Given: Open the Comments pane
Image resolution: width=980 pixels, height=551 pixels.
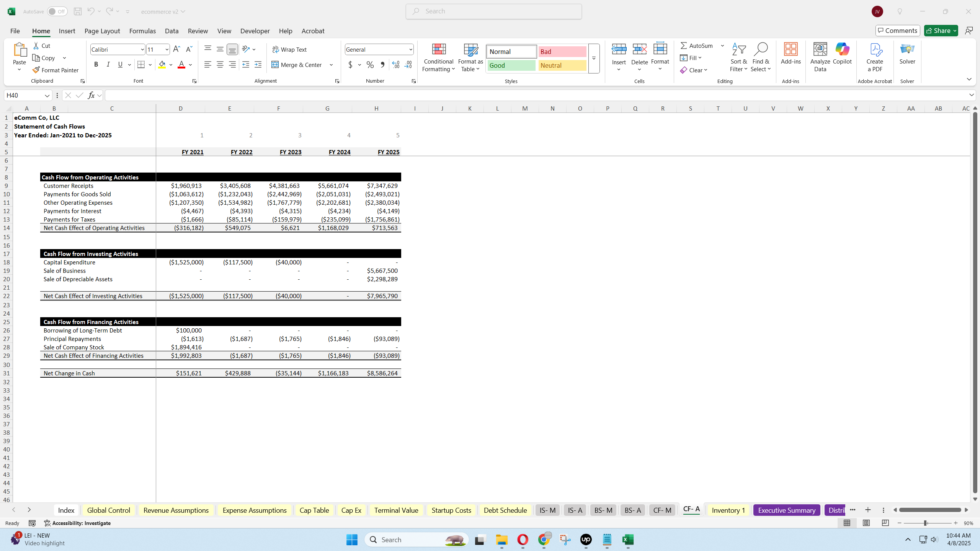Looking at the screenshot, I should click(897, 31).
